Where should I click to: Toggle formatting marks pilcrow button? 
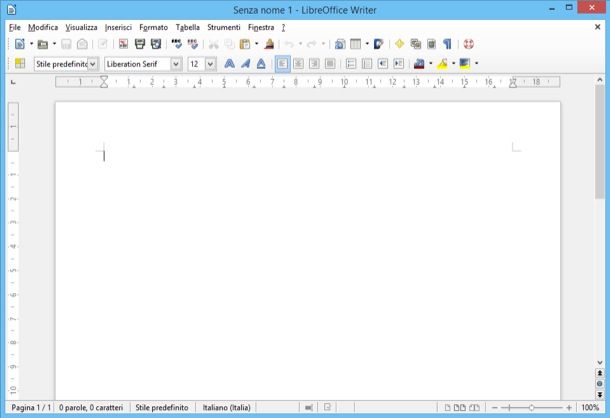447,44
